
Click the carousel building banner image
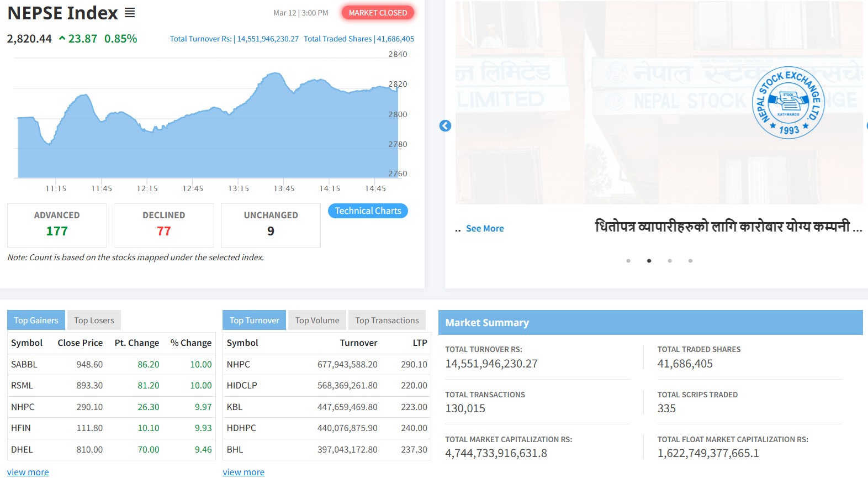click(659, 103)
